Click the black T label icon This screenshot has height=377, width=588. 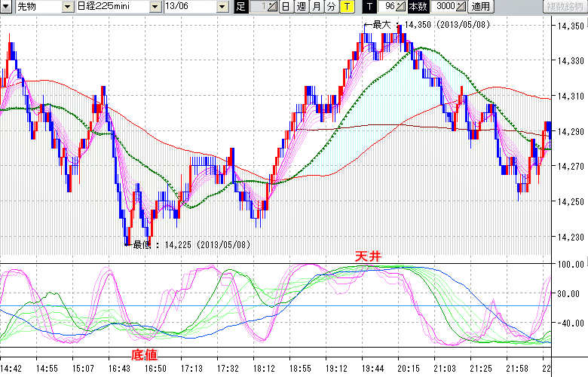tap(369, 7)
